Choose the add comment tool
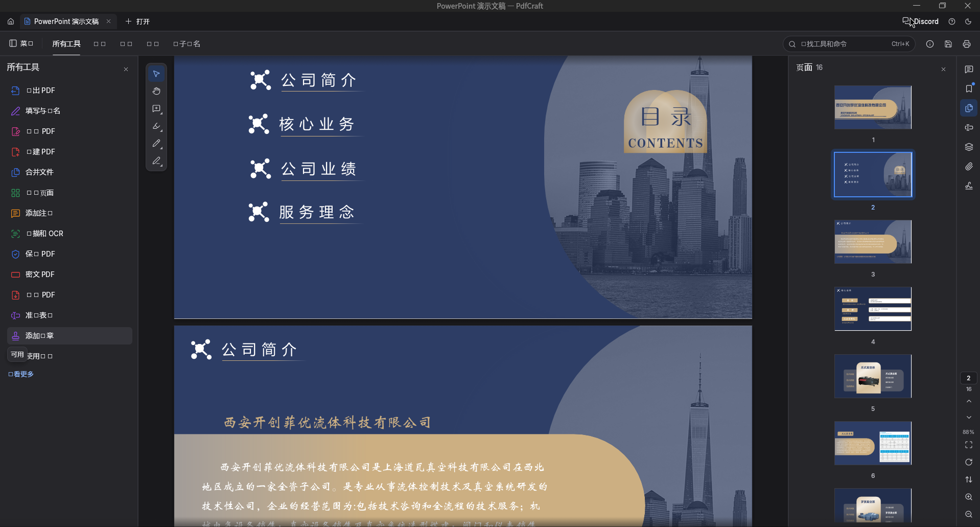The image size is (980, 527). click(156, 109)
